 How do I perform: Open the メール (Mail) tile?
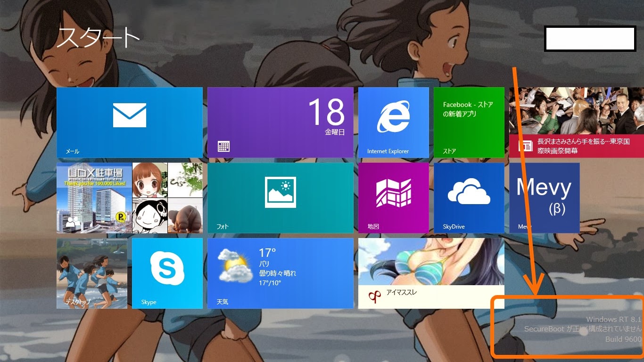pyautogui.click(x=130, y=123)
